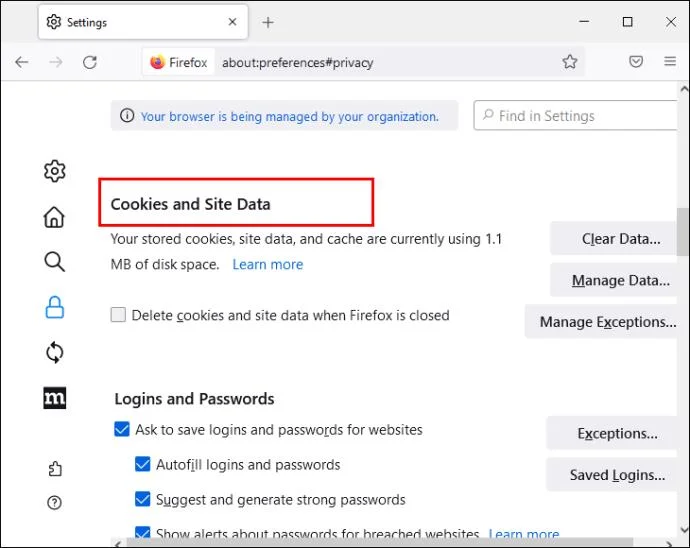
Task: Click the forward navigation arrow
Action: tap(56, 62)
